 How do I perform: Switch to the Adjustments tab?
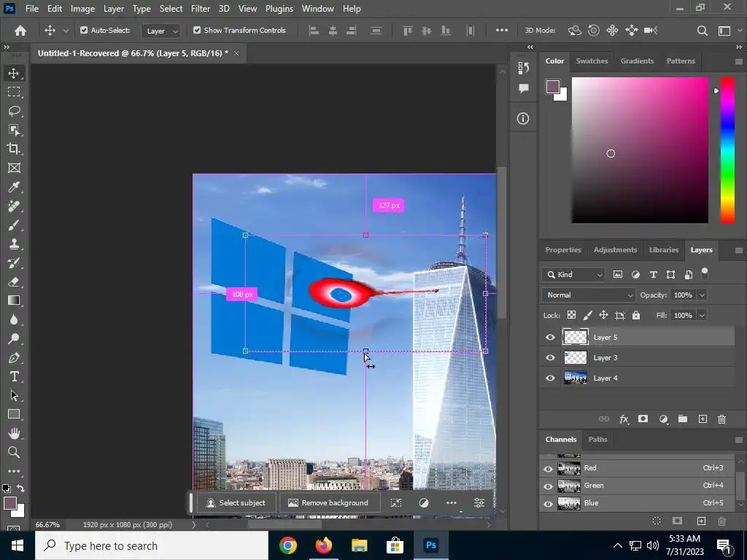point(615,250)
